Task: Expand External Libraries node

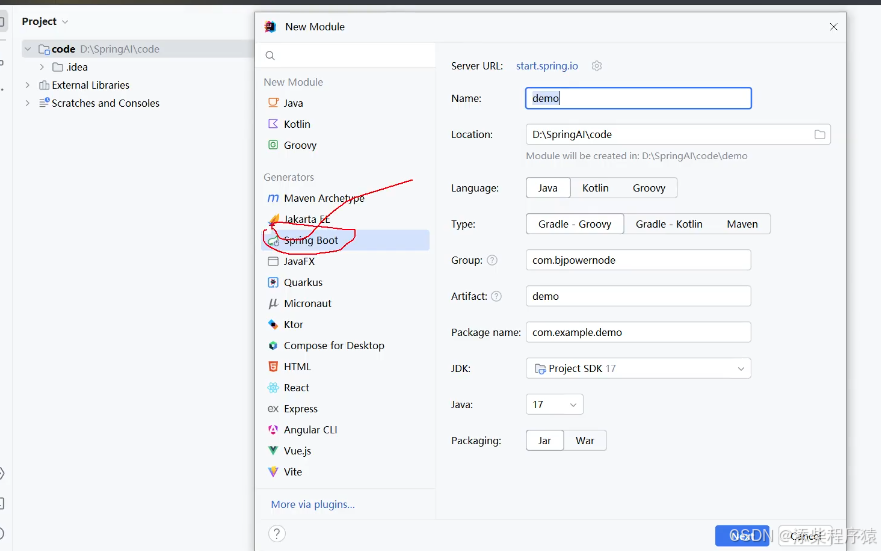Action: 28,85
